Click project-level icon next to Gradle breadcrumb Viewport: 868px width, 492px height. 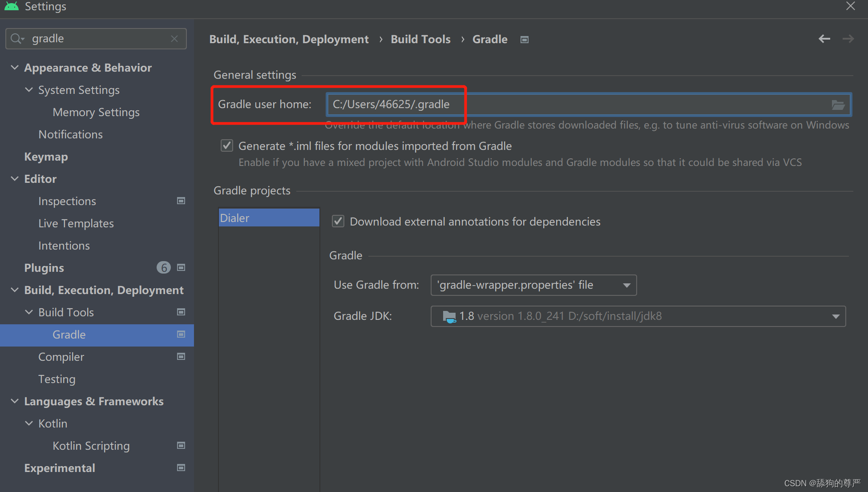pos(525,40)
